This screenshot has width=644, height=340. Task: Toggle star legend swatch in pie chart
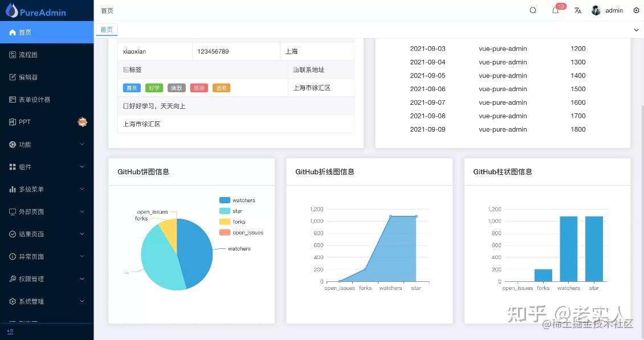coord(225,211)
